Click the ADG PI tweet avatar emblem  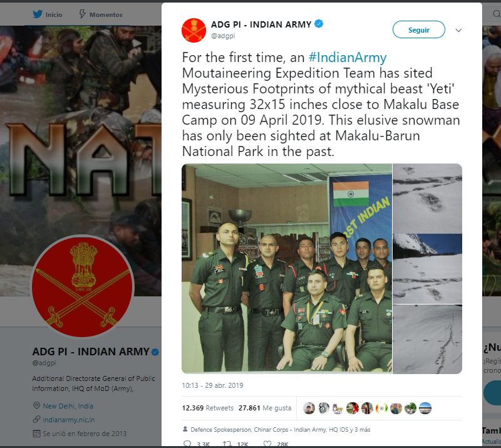pos(194,30)
